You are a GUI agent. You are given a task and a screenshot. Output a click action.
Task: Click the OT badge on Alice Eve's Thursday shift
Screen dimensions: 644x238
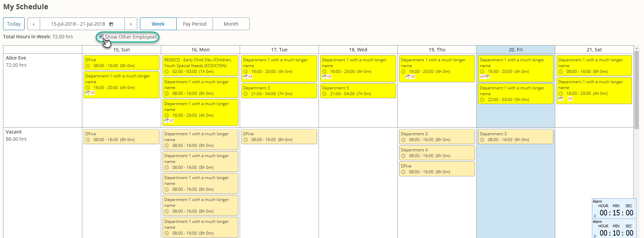(x=413, y=77)
